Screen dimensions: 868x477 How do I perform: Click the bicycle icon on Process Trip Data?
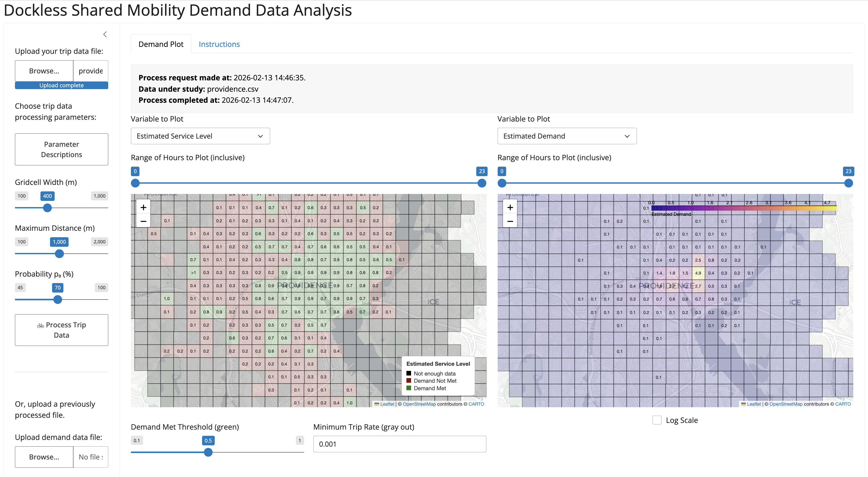point(40,325)
